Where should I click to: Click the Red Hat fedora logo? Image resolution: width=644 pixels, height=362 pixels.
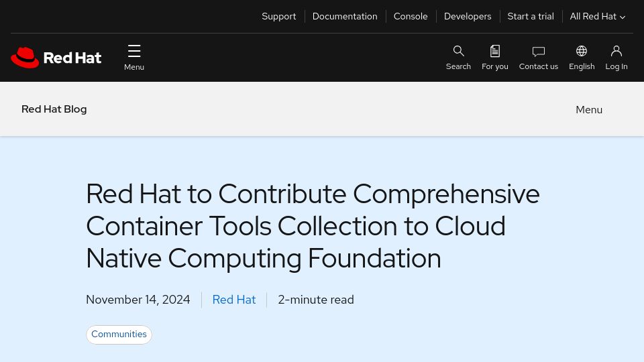(x=56, y=58)
